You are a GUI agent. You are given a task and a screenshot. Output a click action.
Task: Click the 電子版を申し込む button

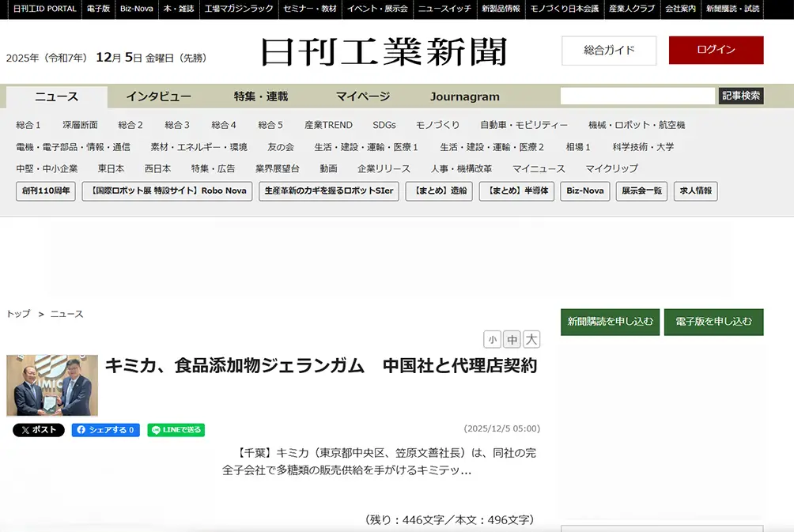tap(713, 323)
